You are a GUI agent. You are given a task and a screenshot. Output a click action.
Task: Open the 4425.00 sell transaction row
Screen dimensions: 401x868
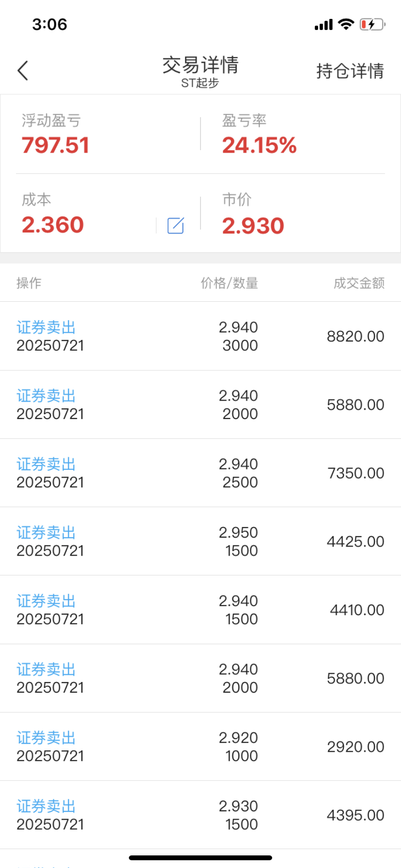(200, 542)
